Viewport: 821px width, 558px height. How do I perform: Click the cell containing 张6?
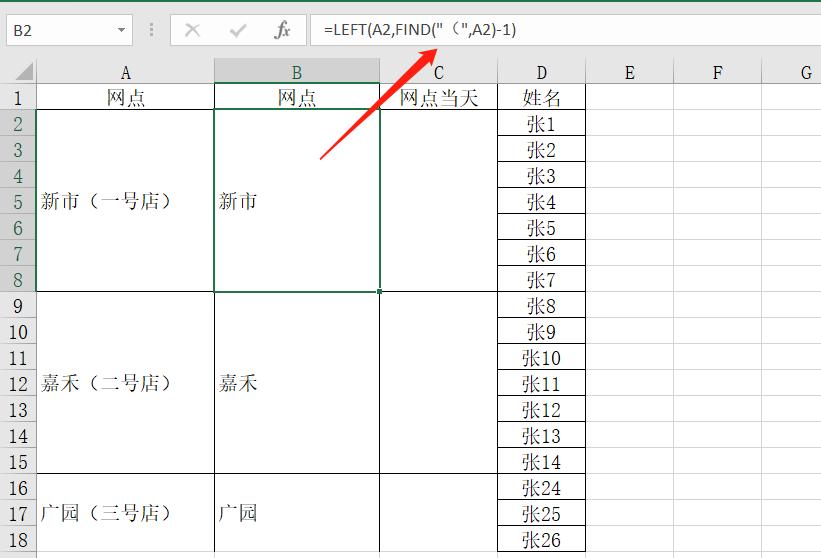[541, 253]
